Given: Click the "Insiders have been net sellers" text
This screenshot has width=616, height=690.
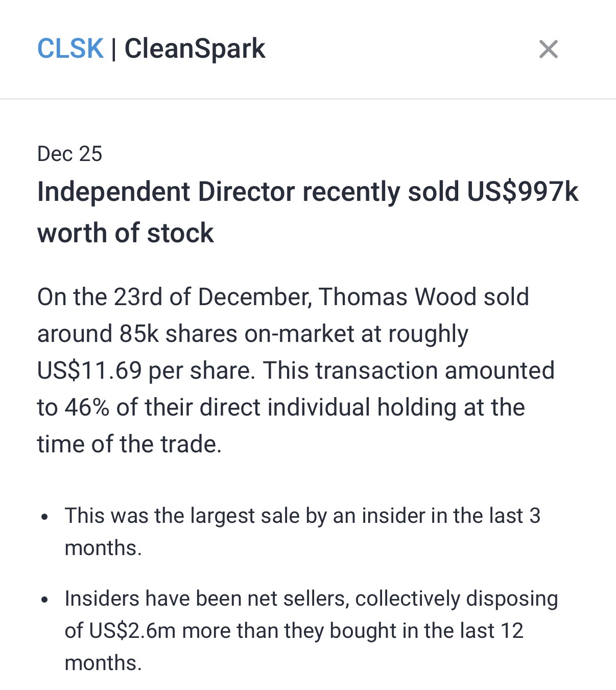Looking at the screenshot, I should pyautogui.click(x=206, y=599).
